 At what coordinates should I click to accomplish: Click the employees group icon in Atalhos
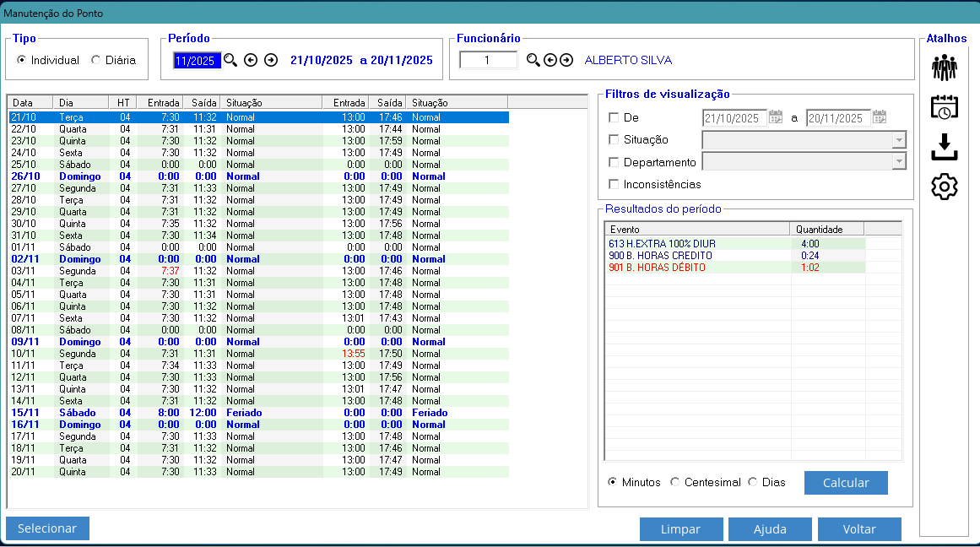pyautogui.click(x=944, y=68)
